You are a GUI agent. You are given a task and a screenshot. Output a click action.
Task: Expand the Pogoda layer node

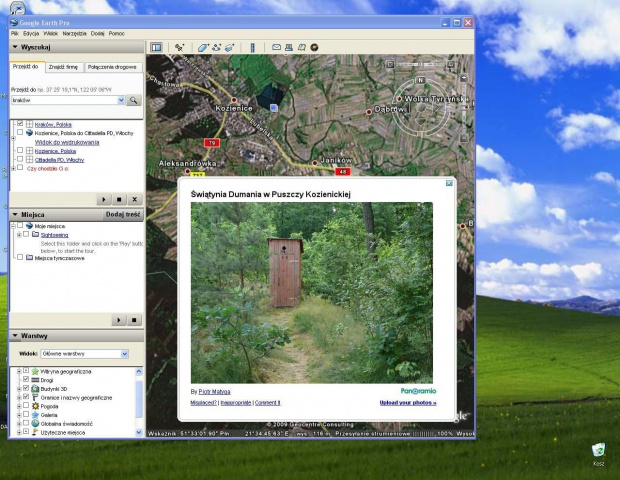tap(19, 406)
